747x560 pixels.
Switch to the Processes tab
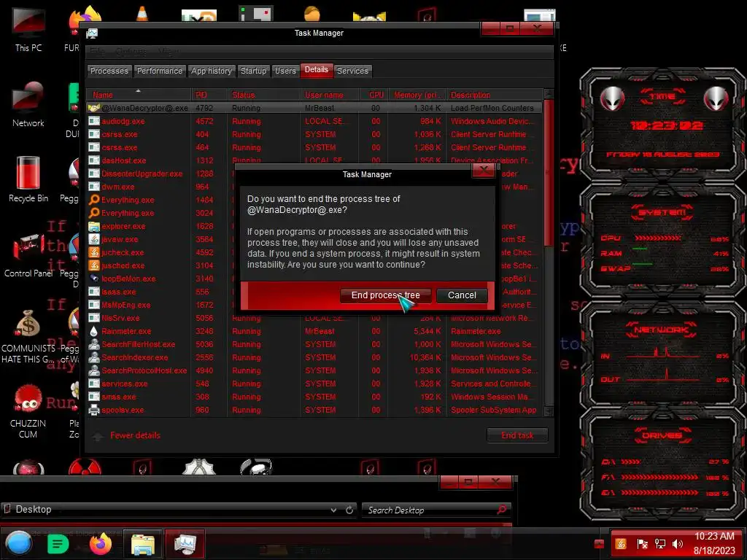click(x=109, y=71)
